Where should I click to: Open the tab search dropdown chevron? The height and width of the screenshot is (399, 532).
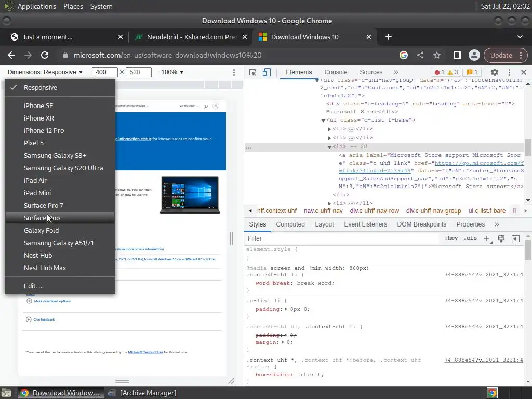520,37
